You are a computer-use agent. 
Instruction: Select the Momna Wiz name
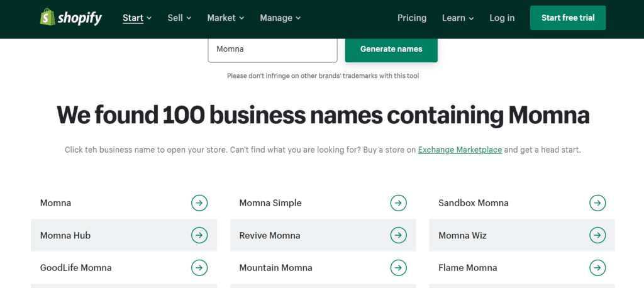tap(462, 235)
